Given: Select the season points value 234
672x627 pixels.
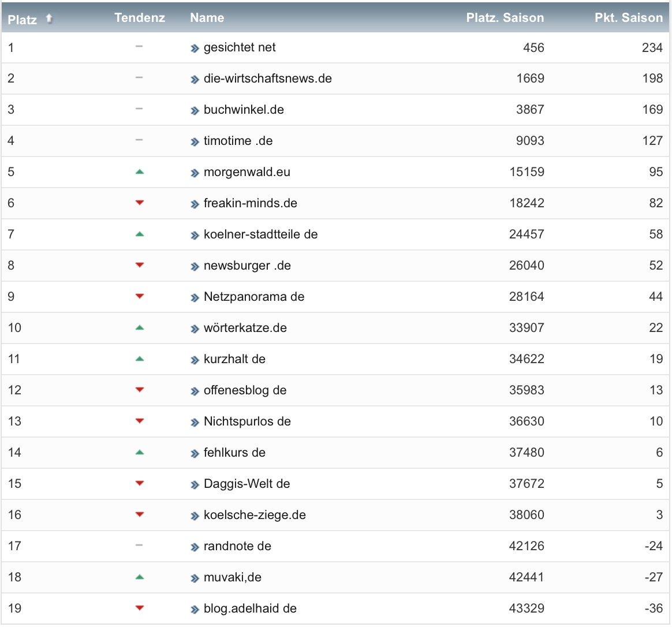Looking at the screenshot, I should [x=652, y=47].
